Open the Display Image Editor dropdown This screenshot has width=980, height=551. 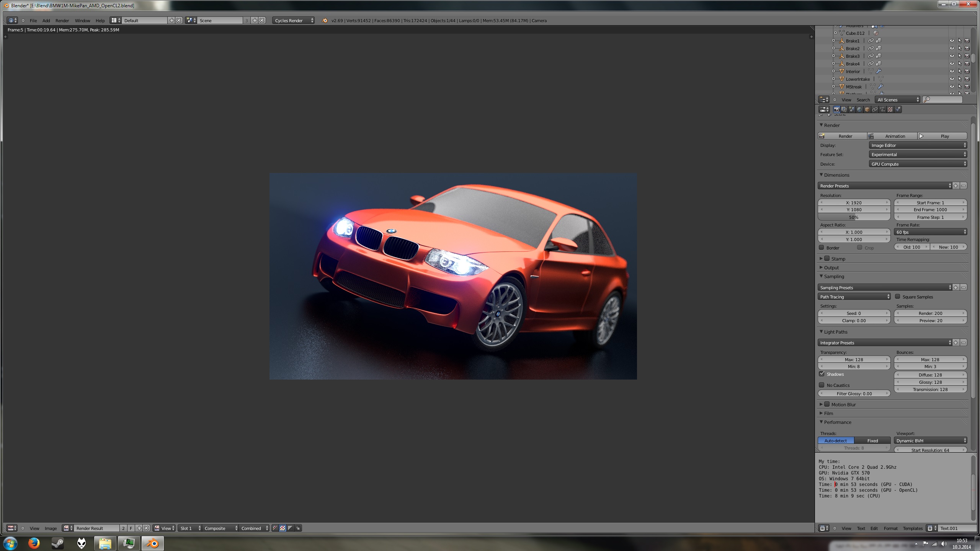[x=918, y=145]
